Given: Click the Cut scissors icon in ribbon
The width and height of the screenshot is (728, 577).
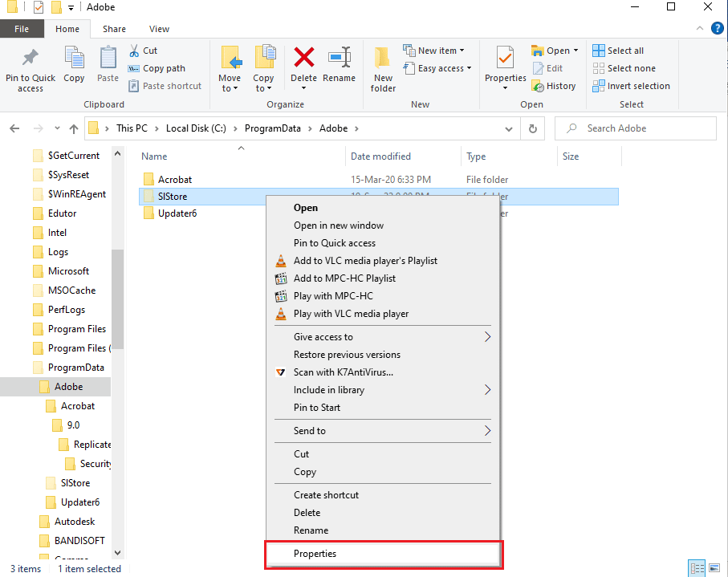Looking at the screenshot, I should 134,50.
